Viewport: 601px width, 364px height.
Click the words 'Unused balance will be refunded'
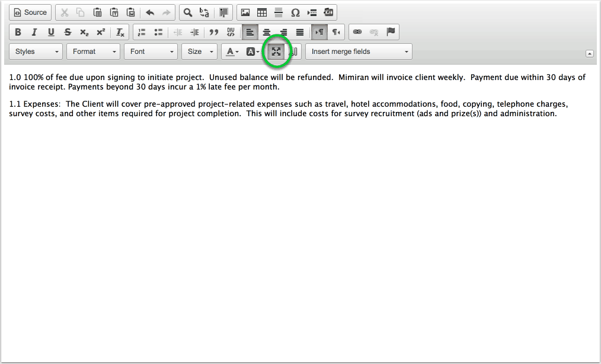coord(271,78)
